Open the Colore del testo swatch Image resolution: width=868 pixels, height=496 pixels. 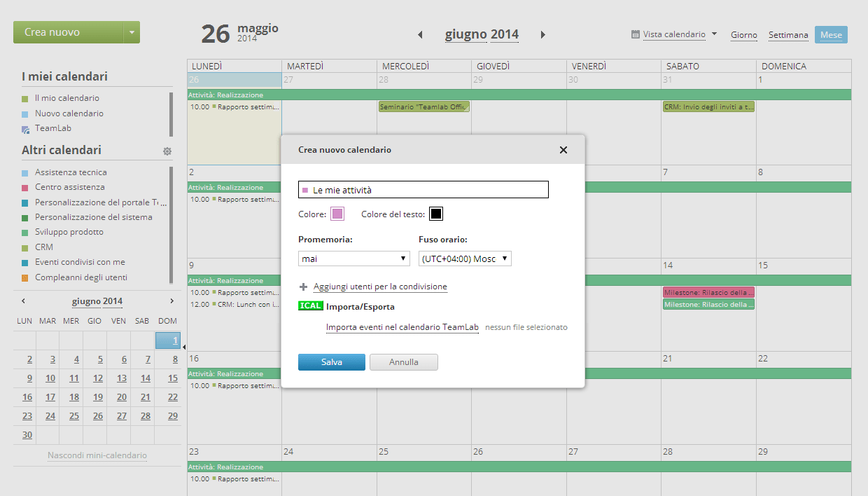click(x=436, y=214)
